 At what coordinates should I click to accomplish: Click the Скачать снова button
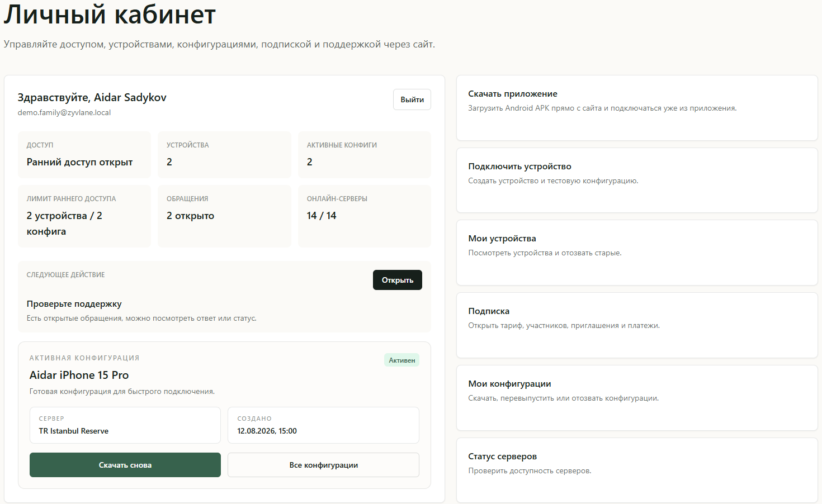point(125,465)
